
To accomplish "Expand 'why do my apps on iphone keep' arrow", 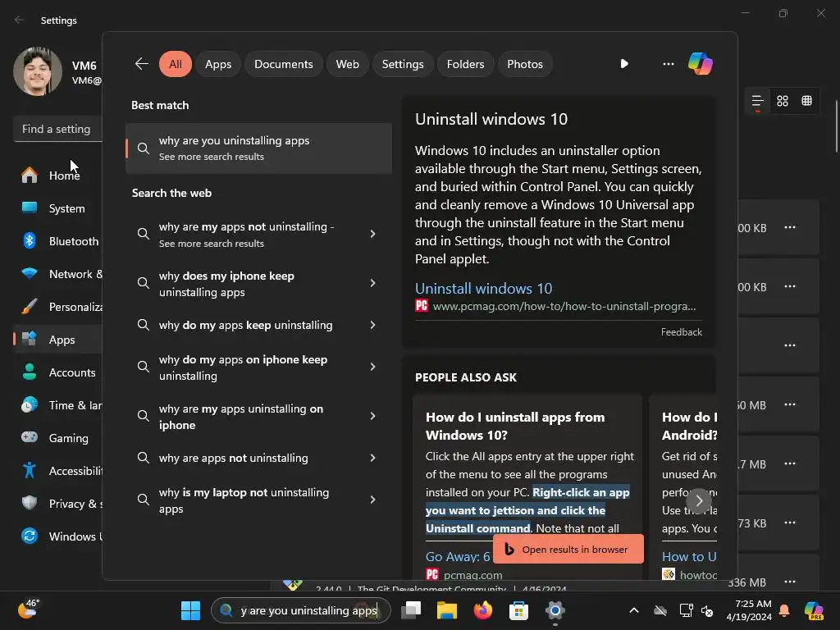I will [x=373, y=367].
